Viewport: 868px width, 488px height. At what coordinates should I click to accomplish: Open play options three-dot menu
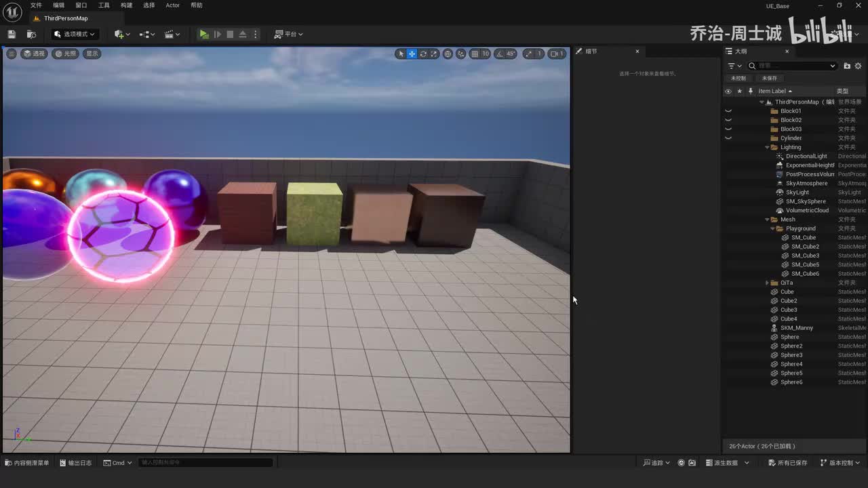pyautogui.click(x=256, y=34)
